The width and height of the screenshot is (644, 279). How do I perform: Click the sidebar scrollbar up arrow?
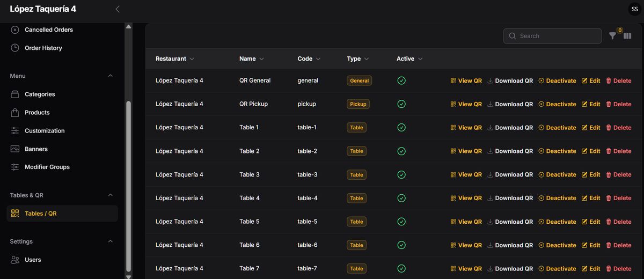pyautogui.click(x=128, y=26)
